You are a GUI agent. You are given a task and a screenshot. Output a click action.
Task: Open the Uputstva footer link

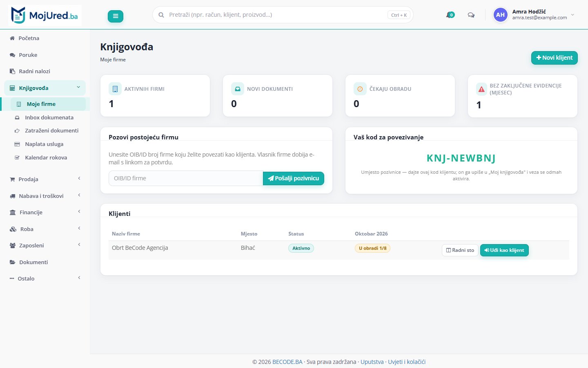tap(372, 362)
